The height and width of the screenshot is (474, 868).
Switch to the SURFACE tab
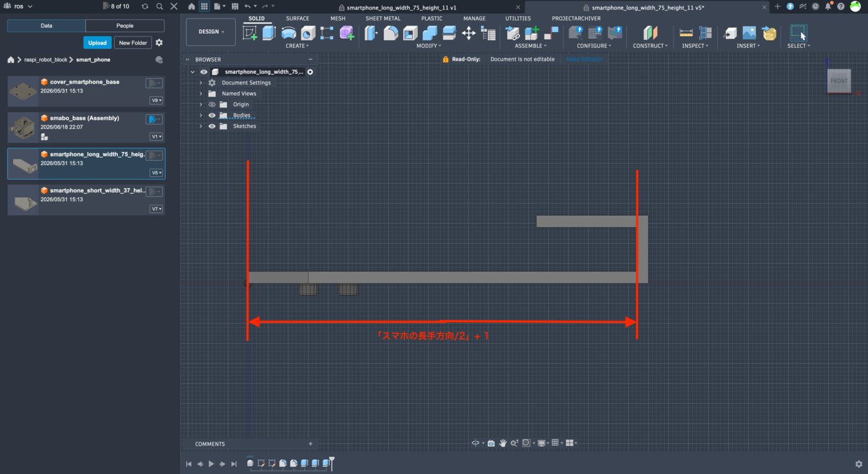point(298,19)
